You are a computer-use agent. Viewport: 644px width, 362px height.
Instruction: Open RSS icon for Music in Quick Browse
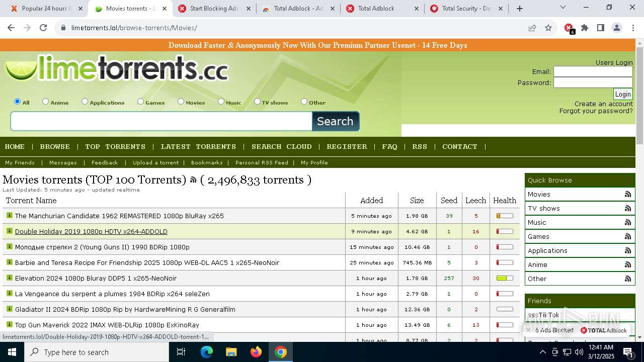point(628,222)
